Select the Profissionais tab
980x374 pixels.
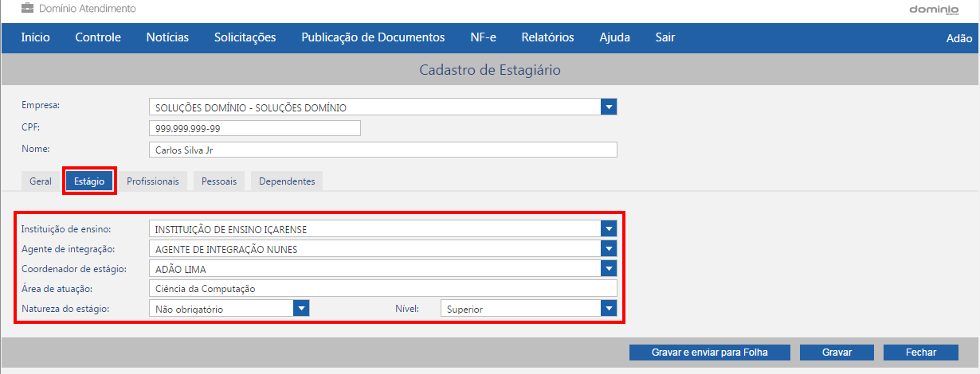pyautogui.click(x=153, y=181)
